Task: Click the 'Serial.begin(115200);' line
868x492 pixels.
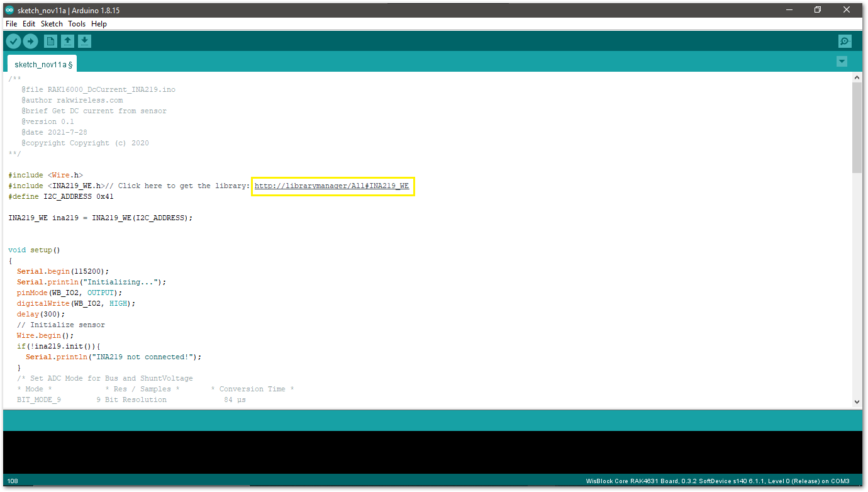Action: pos(63,271)
